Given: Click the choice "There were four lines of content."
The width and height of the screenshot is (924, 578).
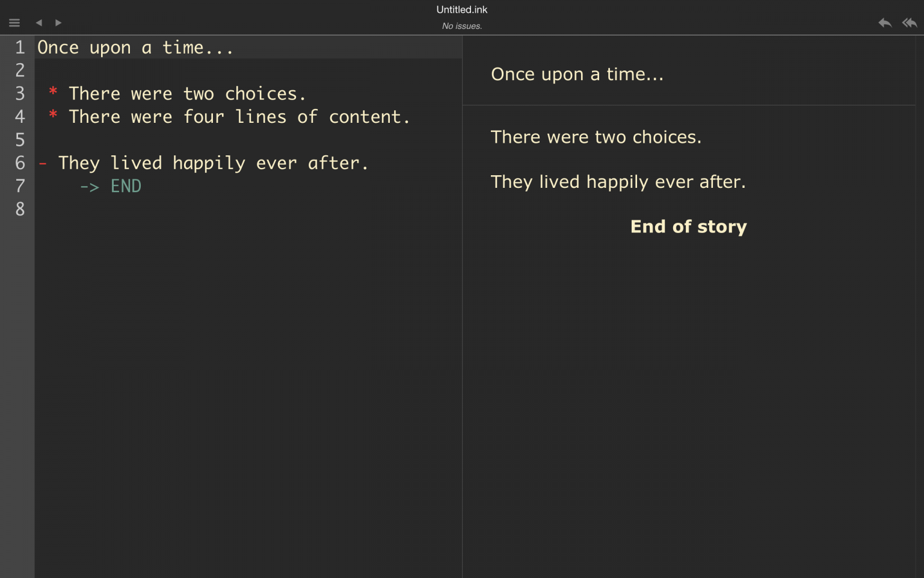Looking at the screenshot, I should tap(239, 116).
